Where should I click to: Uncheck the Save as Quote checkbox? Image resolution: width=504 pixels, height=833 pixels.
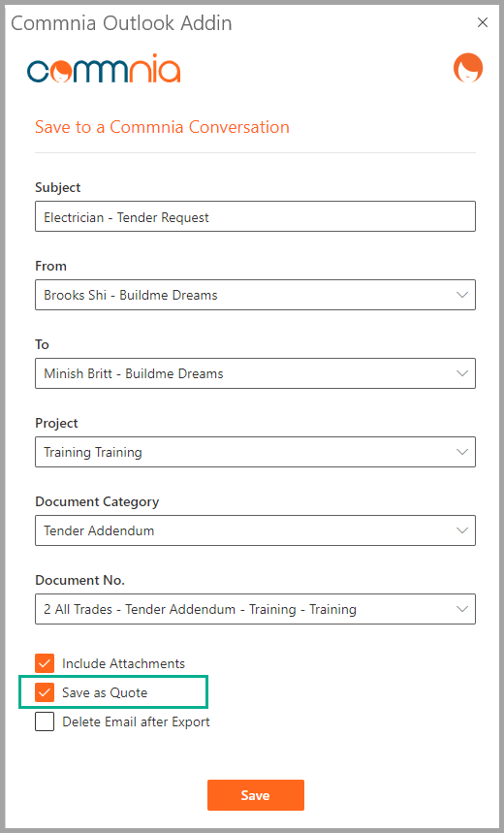click(x=45, y=692)
